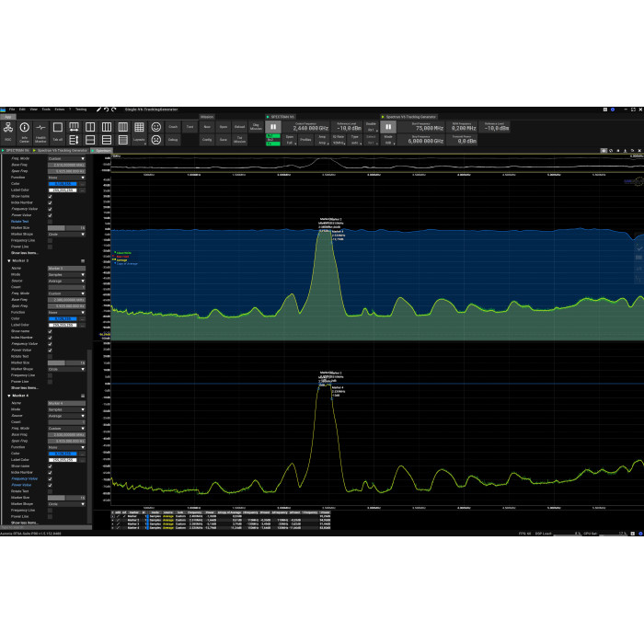The width and height of the screenshot is (644, 644).
Task: Click the happy smiley face icon
Action: [155, 126]
